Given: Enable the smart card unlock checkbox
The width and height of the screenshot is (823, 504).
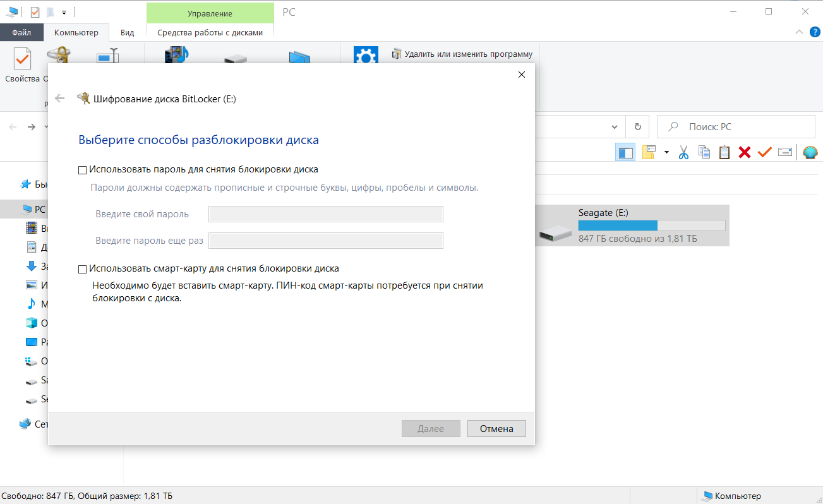Looking at the screenshot, I should [82, 269].
